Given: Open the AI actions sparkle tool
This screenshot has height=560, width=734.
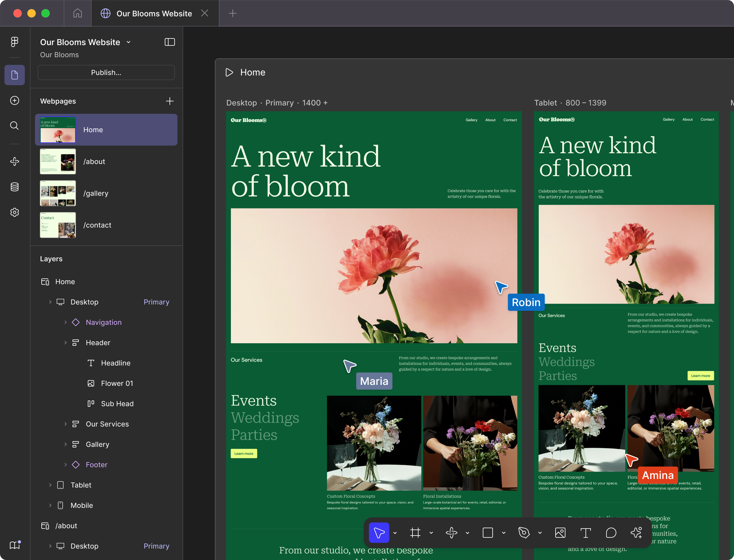Looking at the screenshot, I should (636, 533).
